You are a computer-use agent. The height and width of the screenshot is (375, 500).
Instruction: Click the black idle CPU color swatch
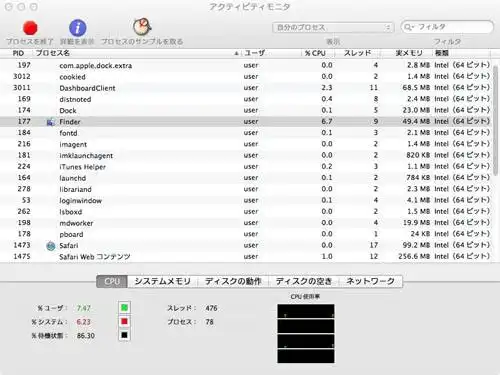coord(124,335)
